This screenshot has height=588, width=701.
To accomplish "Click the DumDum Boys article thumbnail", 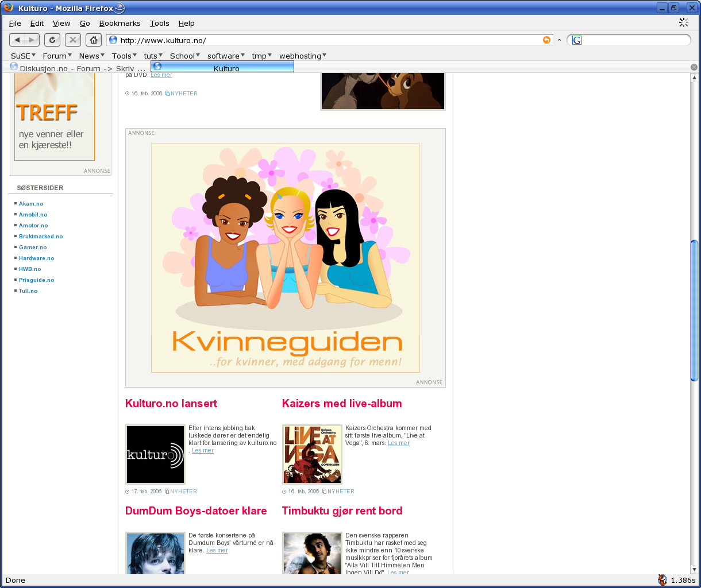I will [155, 553].
